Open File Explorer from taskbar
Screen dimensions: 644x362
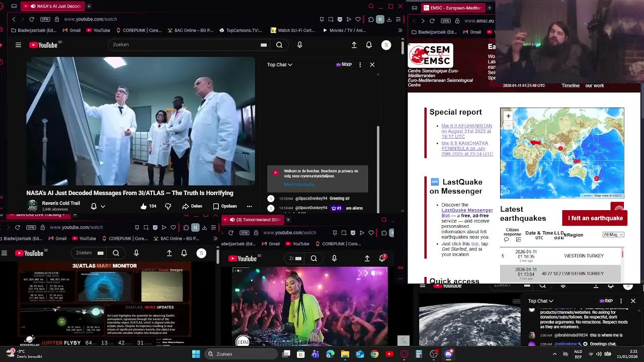345,354
